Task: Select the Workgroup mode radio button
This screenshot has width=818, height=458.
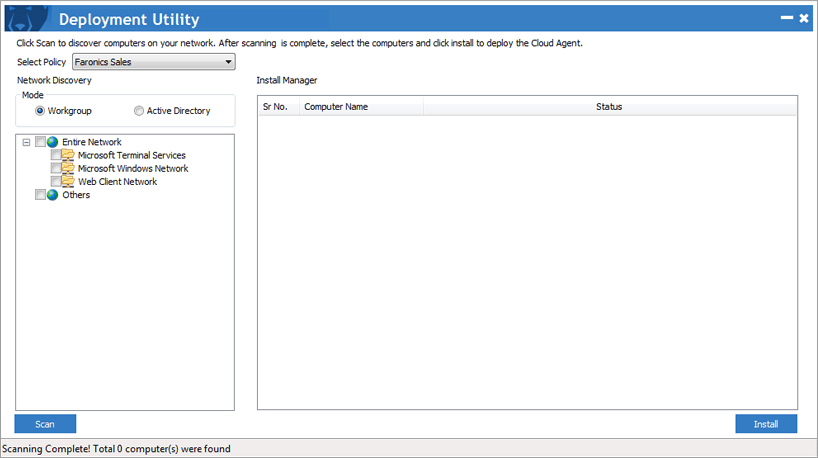Action: (x=40, y=111)
